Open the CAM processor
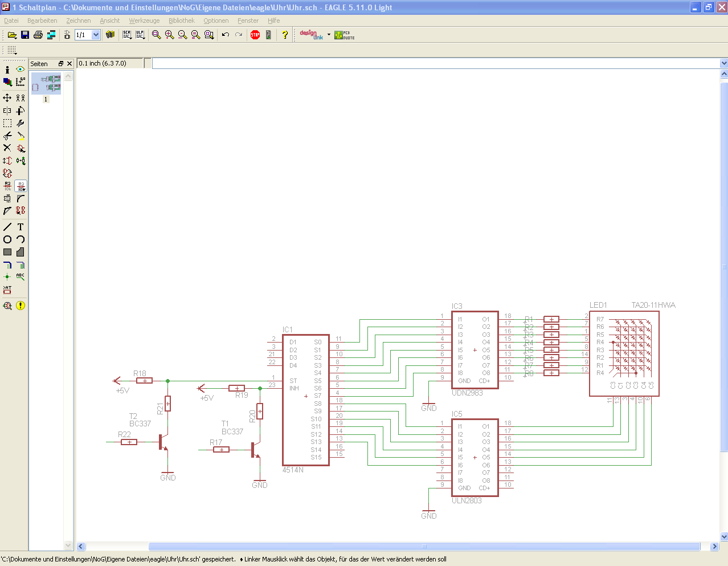The height and width of the screenshot is (566, 728). click(51, 35)
